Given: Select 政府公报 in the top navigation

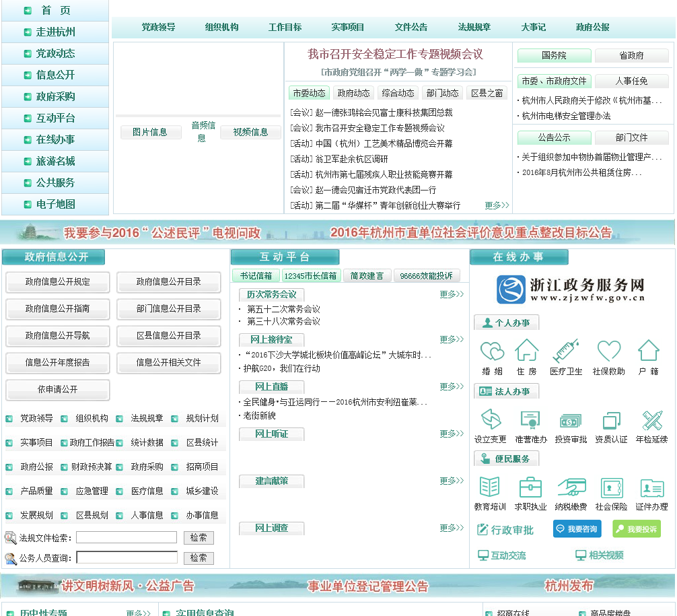Looking at the screenshot, I should [x=592, y=27].
